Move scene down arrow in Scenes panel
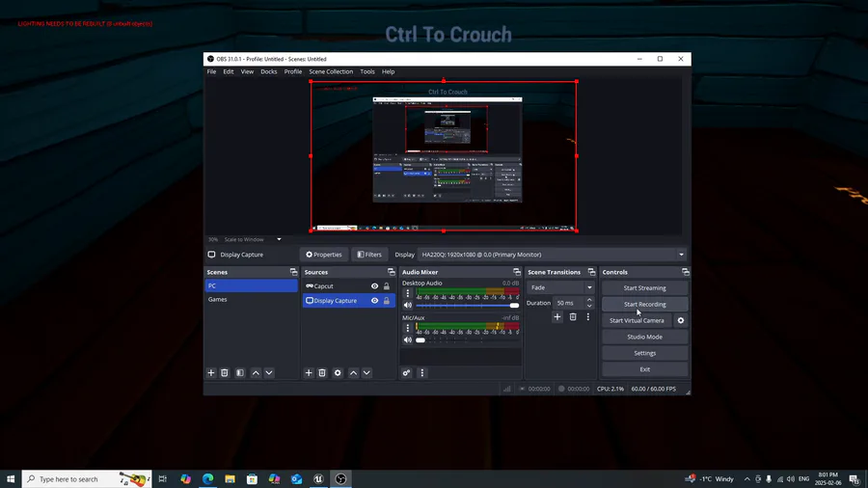Viewport: 868px width, 488px height. pos(269,373)
